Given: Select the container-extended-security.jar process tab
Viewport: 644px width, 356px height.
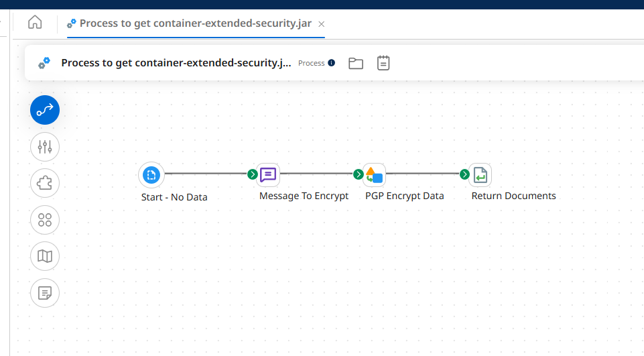Looking at the screenshot, I should (x=194, y=23).
